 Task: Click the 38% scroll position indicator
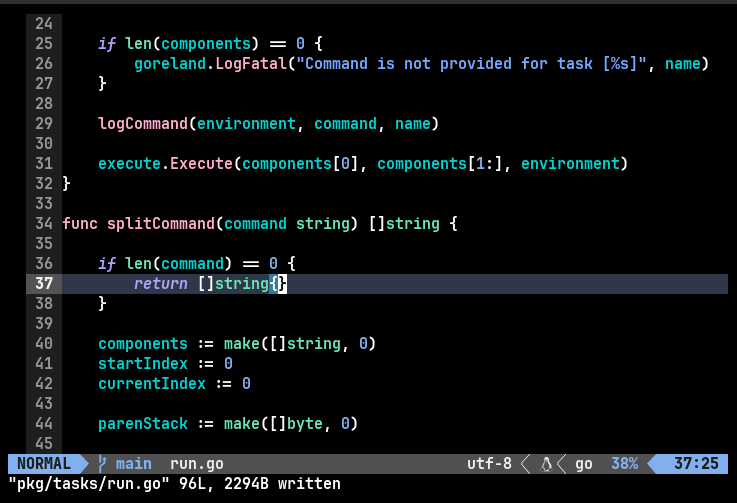[624, 464]
